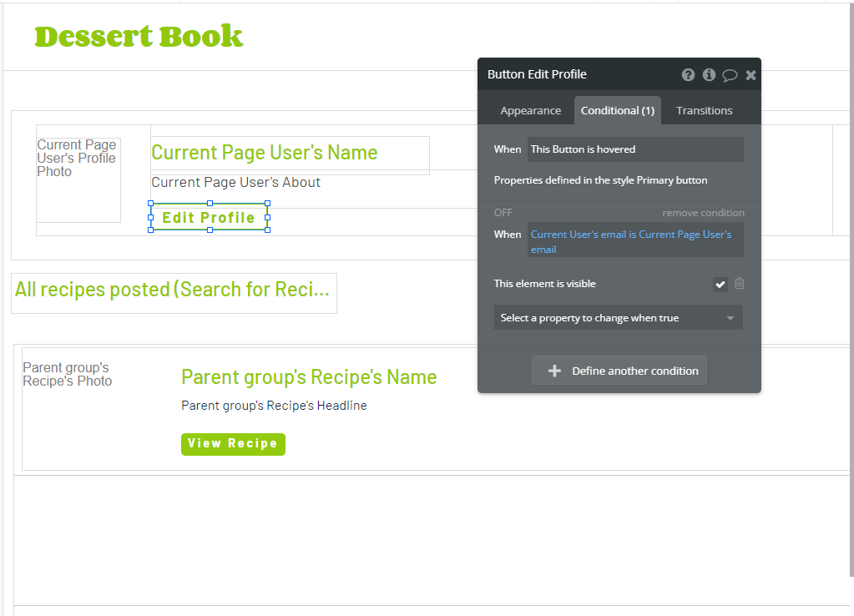
Task: Click Define another condition button
Action: pyautogui.click(x=619, y=371)
